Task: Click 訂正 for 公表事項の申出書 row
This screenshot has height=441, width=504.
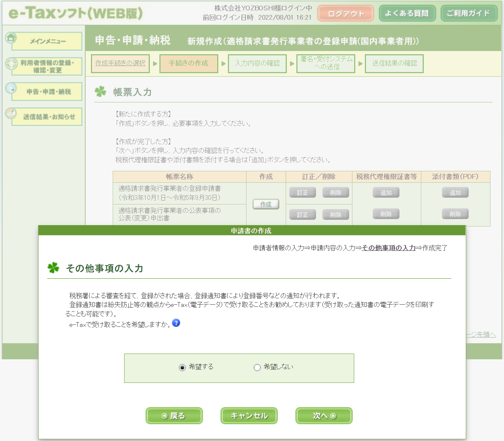Action: tap(302, 215)
